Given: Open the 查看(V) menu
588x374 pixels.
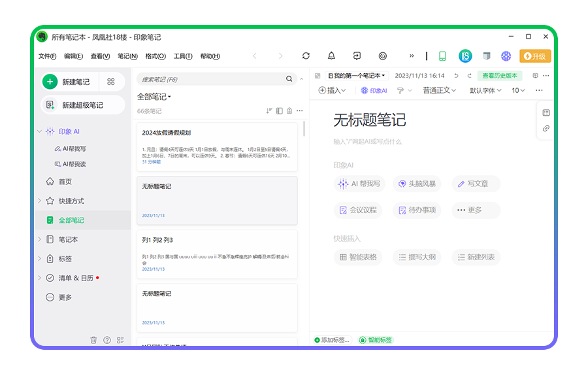Looking at the screenshot, I should click(100, 56).
